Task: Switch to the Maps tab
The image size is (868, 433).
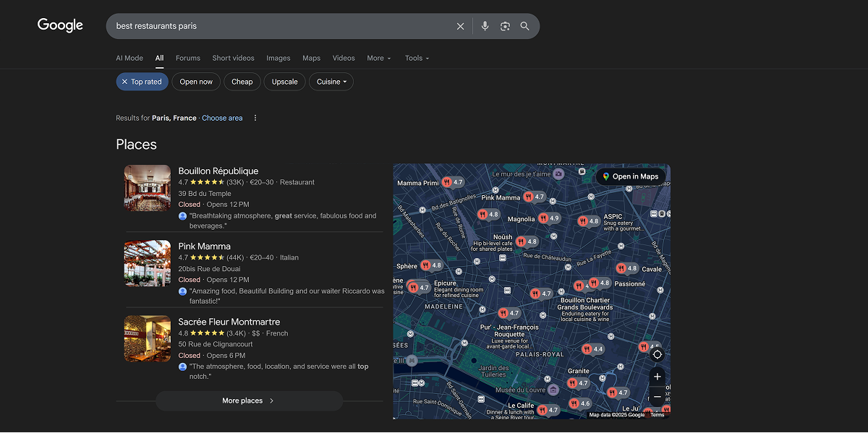Action: [311, 58]
